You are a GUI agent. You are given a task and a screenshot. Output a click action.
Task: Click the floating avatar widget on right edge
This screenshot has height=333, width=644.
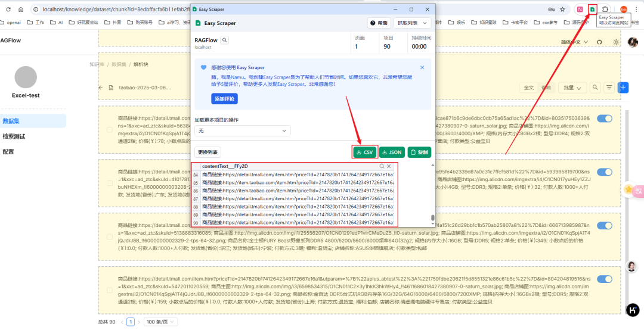click(631, 266)
